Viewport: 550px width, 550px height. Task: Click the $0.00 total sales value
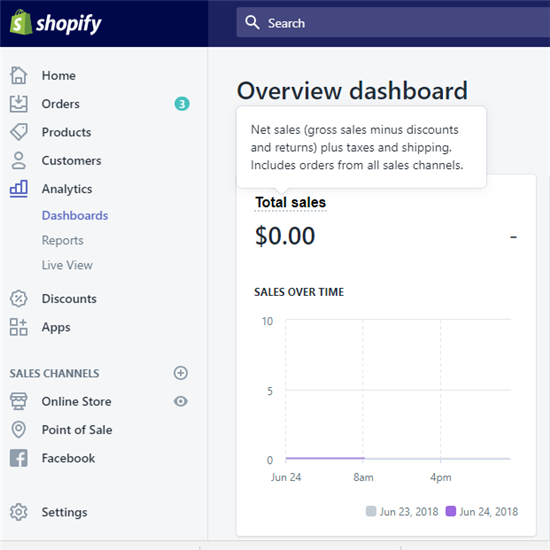(285, 236)
